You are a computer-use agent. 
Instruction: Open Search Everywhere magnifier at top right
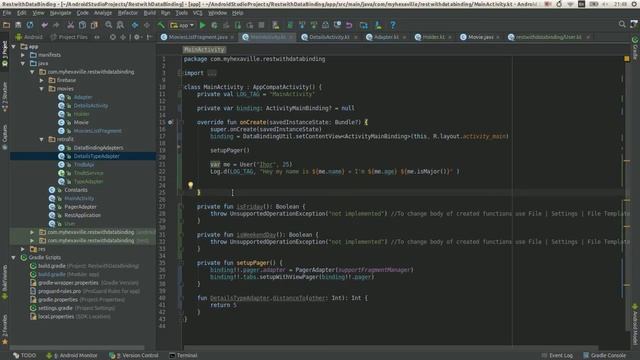click(622, 24)
